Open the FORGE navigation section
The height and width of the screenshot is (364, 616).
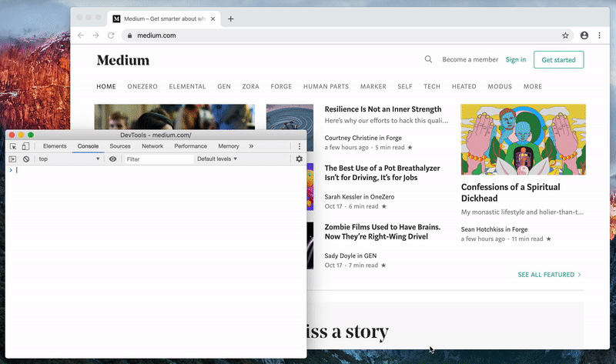(281, 86)
